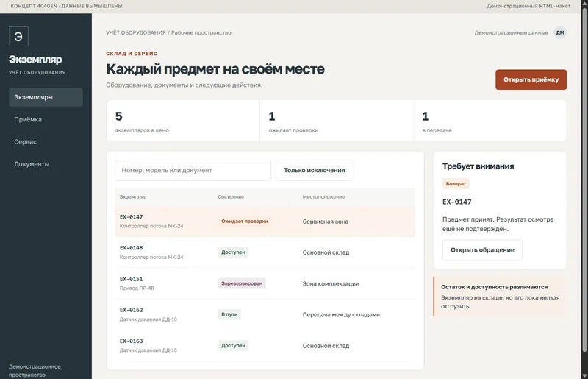Click Контроллер потока МК-24 under EX-0148
Viewport: 588px width, 379px height.
pos(151,258)
